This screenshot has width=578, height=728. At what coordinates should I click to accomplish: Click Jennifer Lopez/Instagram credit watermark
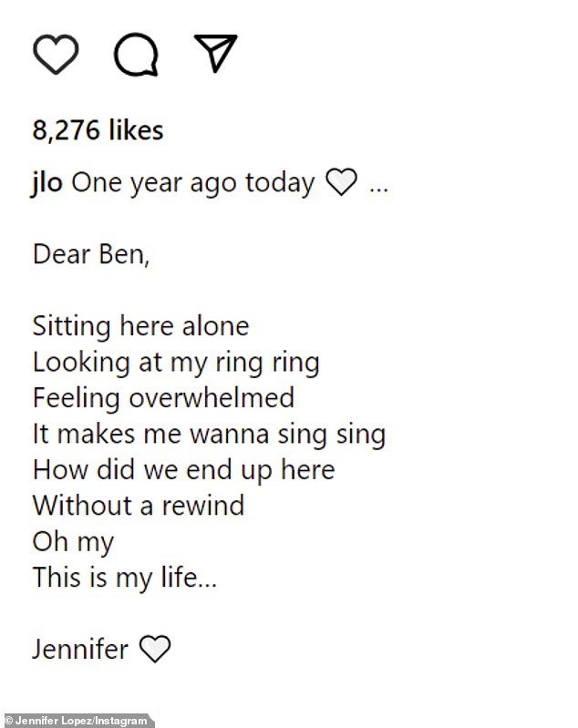tap(76, 721)
